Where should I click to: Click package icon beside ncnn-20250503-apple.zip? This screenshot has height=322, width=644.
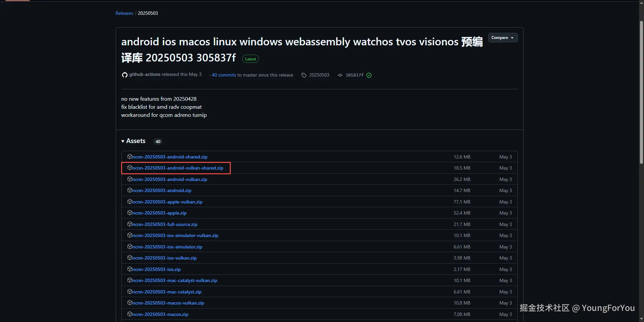pos(129,213)
